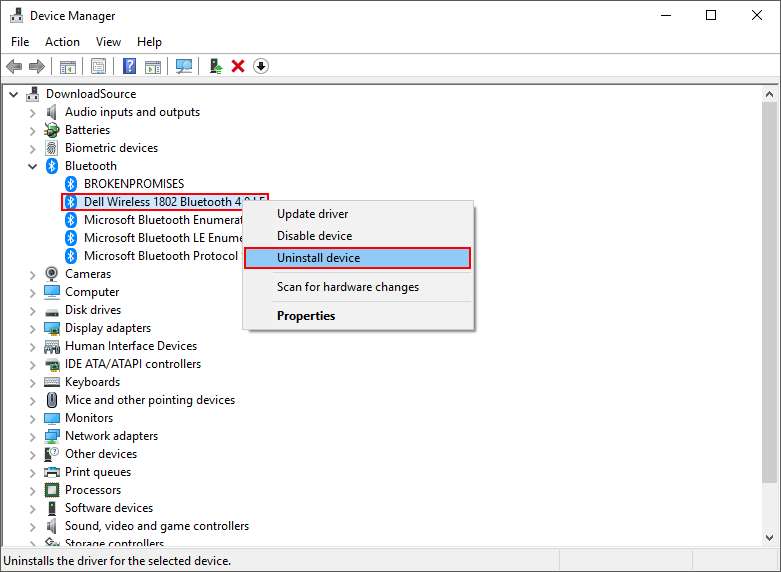
Task: Open the Action menu
Action: point(62,42)
